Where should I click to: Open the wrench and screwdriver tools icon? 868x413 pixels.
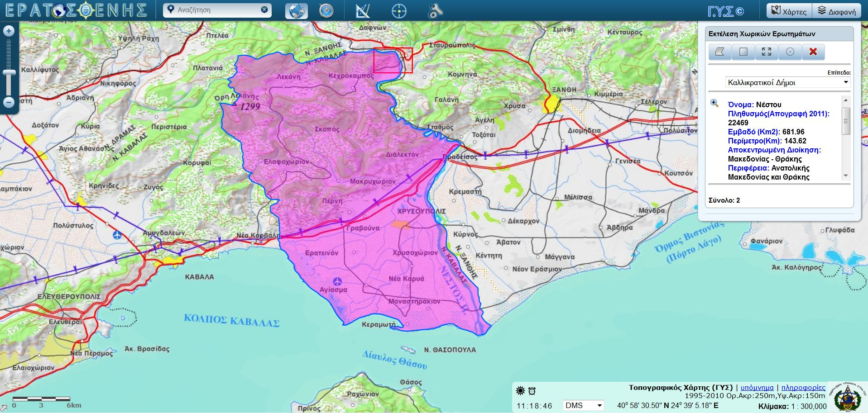[435, 10]
